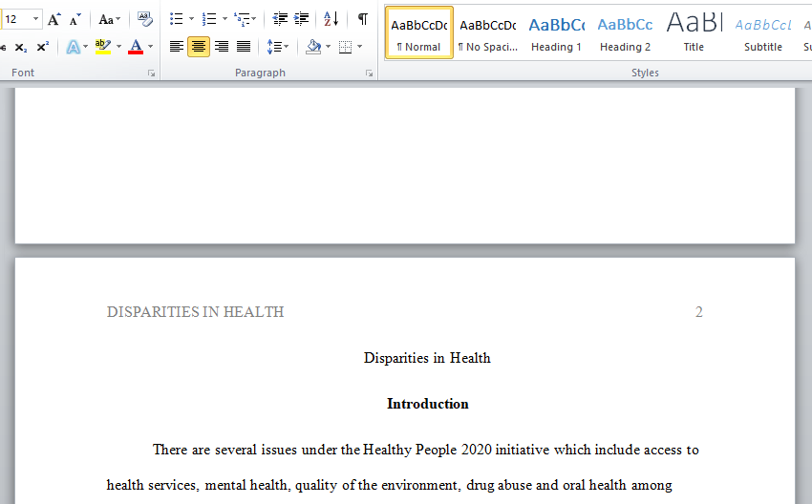Viewport: 812px width, 504px height.
Task: Apply yellow text highlight color
Action: coord(103,47)
